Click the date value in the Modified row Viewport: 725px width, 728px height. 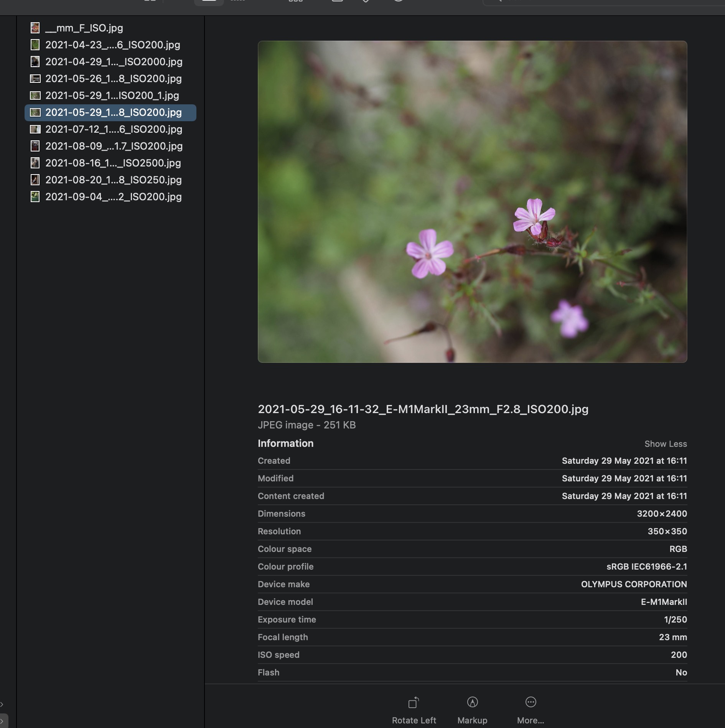pos(624,478)
